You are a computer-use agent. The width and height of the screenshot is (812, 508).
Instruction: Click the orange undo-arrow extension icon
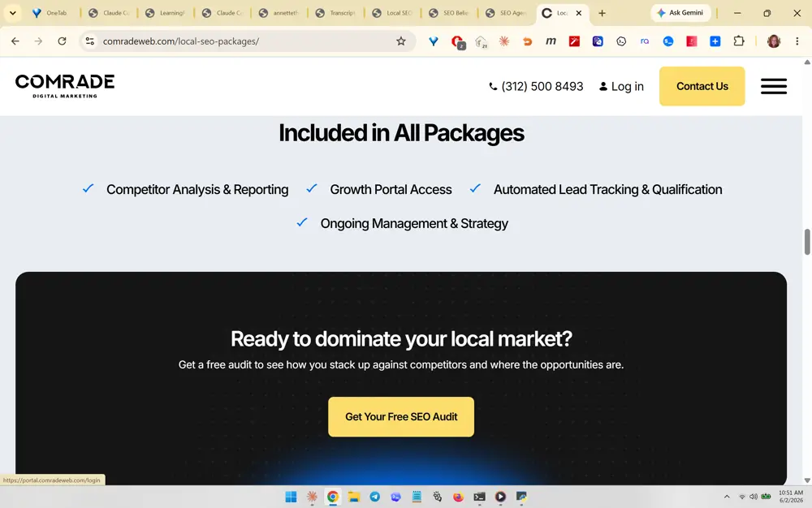[x=527, y=41]
